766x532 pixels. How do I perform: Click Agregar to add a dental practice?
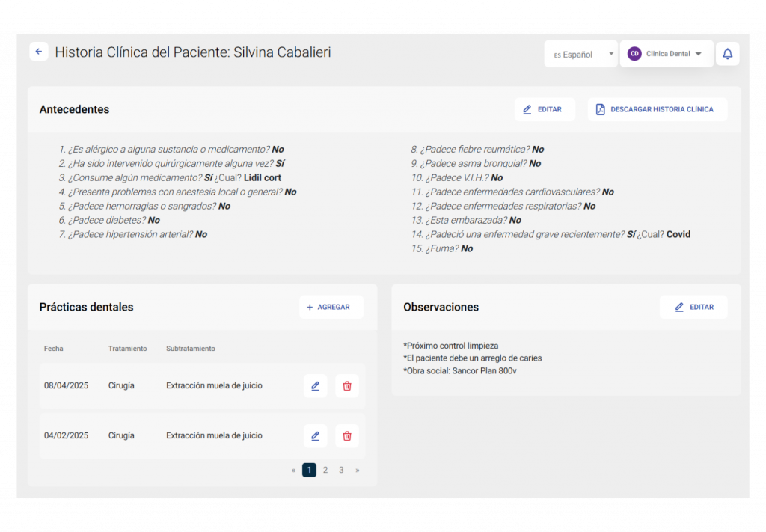point(331,307)
